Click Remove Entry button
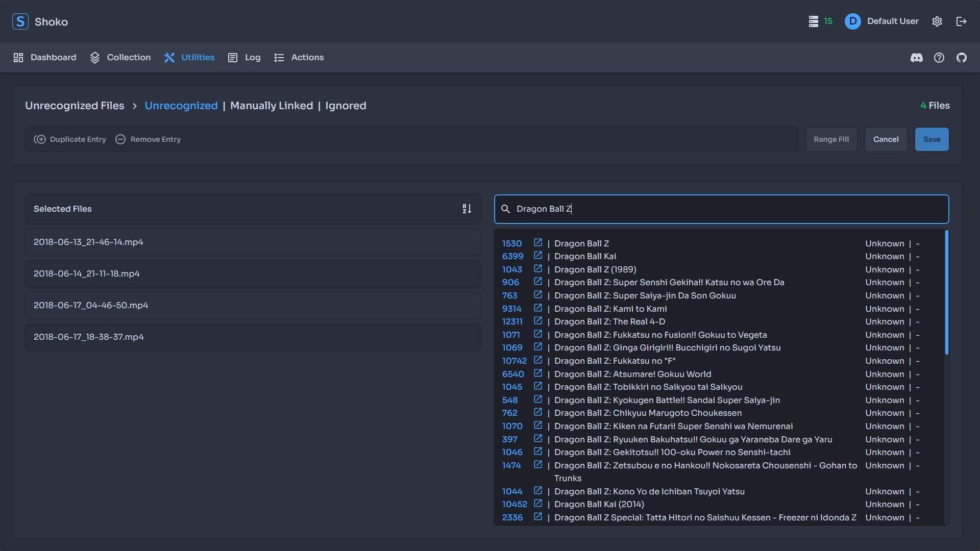This screenshot has width=980, height=551. [x=148, y=139]
